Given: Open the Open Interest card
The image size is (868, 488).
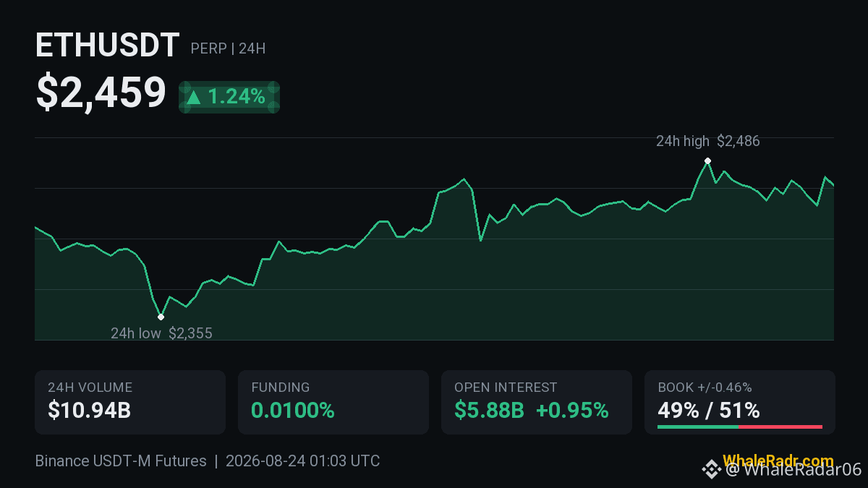Looking at the screenshot, I should 537,403.
